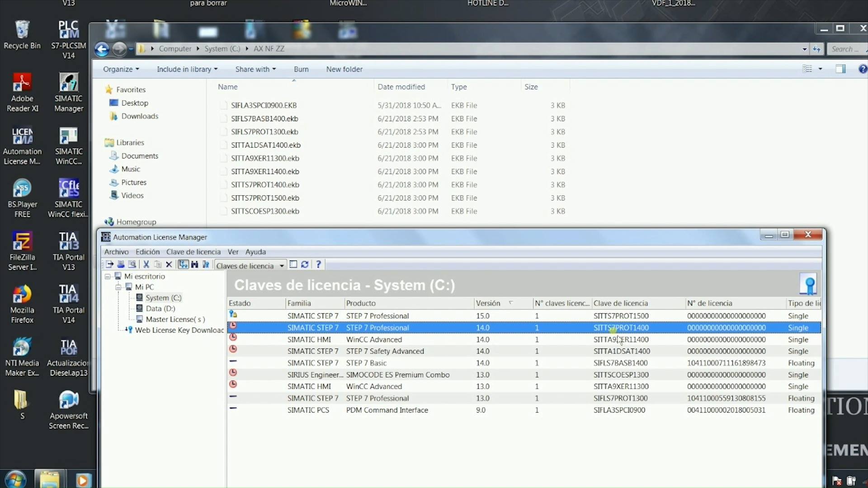Viewport: 868px width, 488px height.
Task: Open the Clave de licencia menu
Action: (193, 252)
